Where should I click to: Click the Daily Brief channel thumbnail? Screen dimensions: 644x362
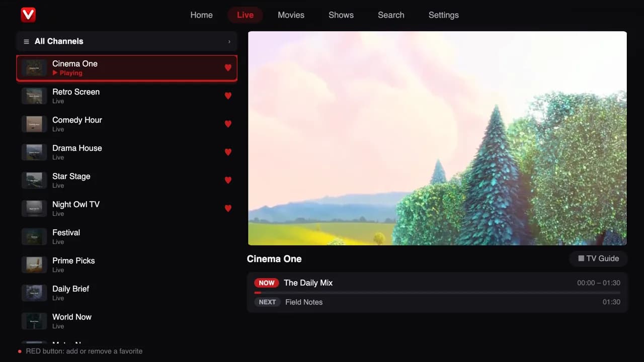[34, 293]
